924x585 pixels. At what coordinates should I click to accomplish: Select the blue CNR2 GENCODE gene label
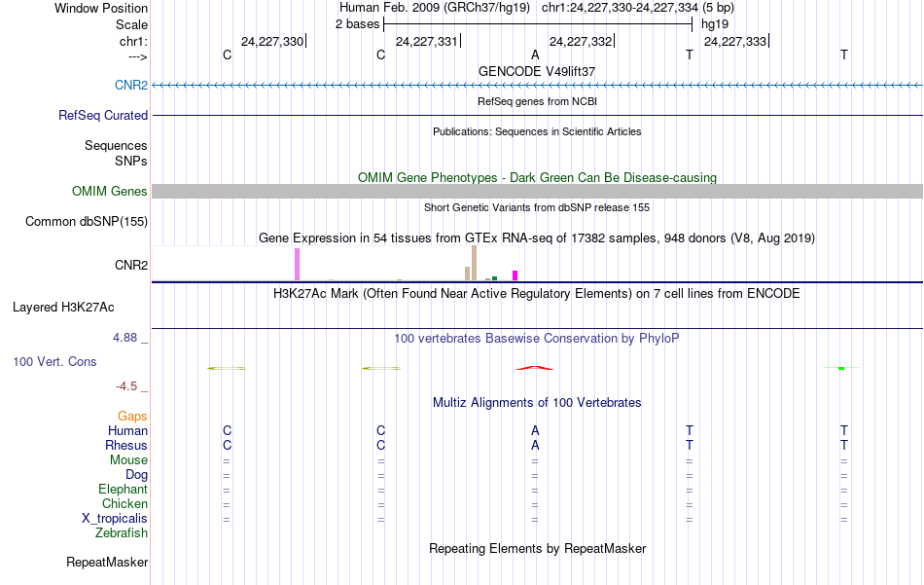point(131,85)
